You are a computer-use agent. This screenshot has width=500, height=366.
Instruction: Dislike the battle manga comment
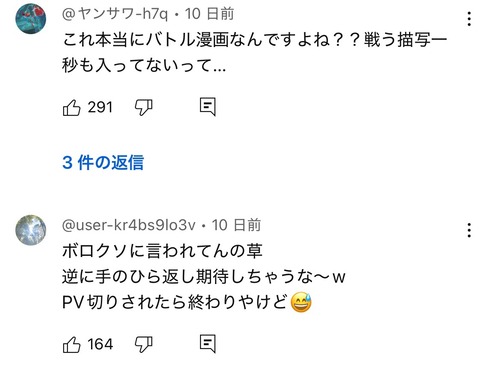coord(144,108)
